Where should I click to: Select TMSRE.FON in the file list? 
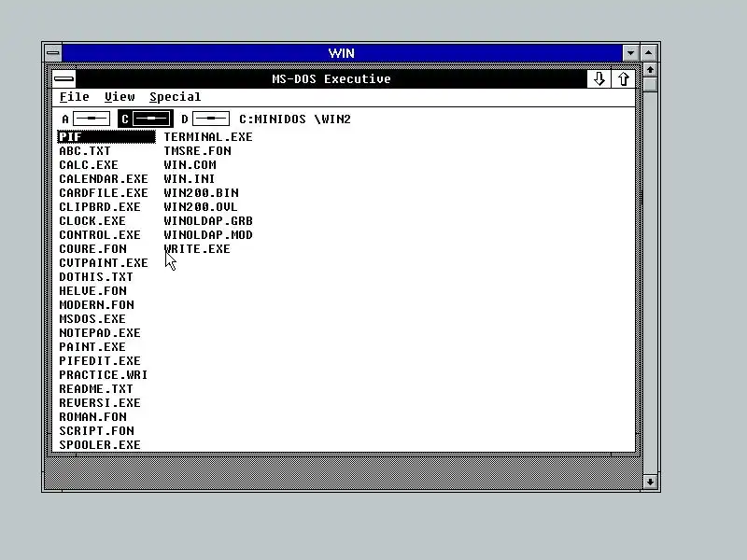[x=198, y=151]
